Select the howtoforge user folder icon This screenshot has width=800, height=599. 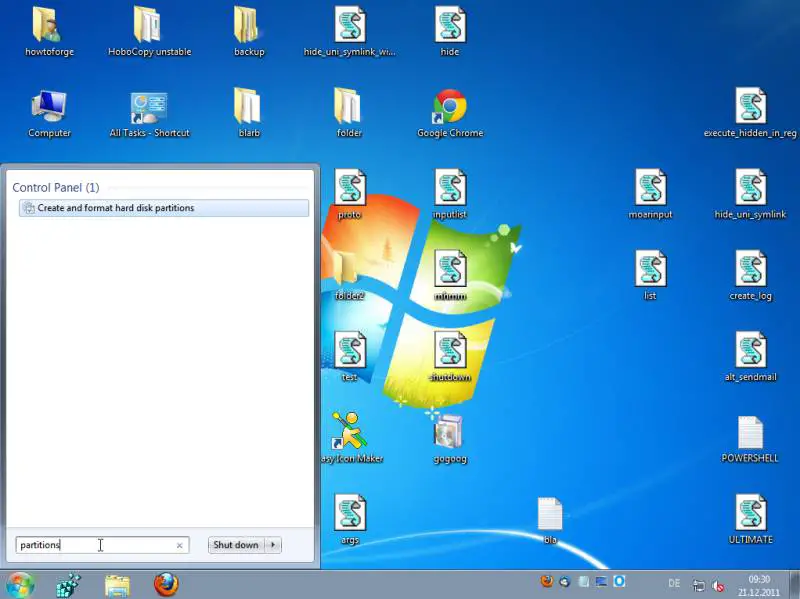(49, 26)
